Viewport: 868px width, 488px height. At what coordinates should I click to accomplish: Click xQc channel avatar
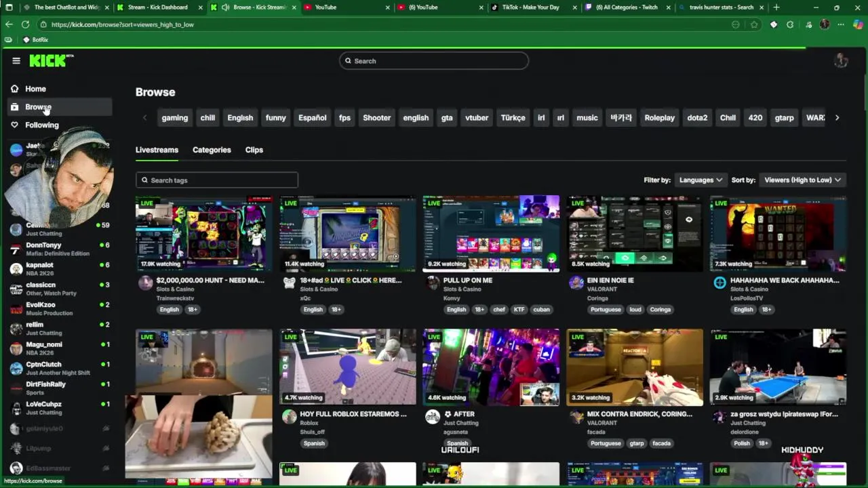290,283
